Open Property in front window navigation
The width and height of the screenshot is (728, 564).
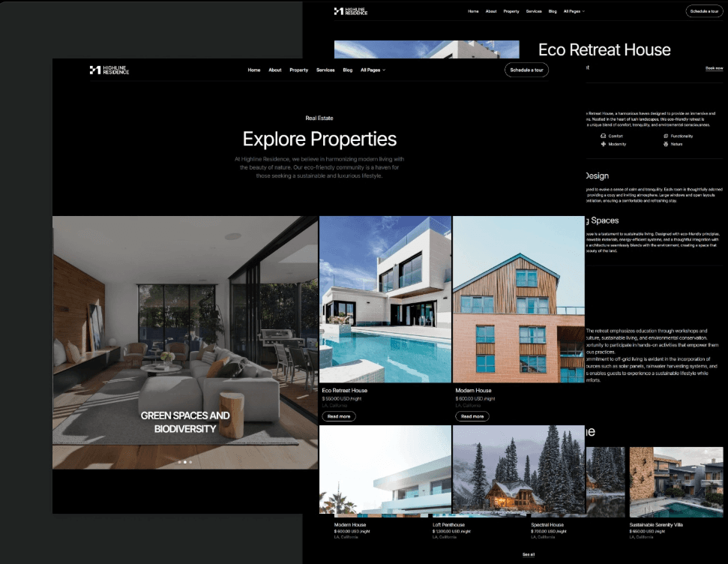tap(298, 70)
